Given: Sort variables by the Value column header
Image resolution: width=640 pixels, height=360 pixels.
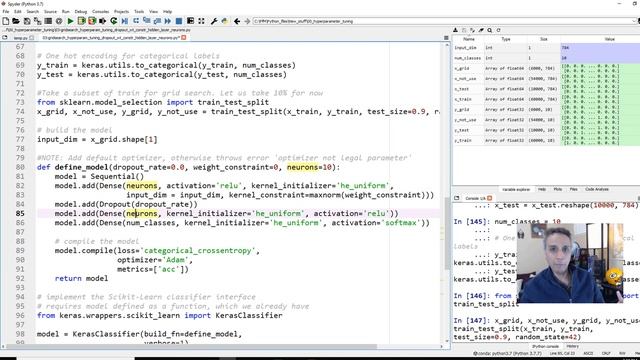Looking at the screenshot, I should (x=609, y=39).
